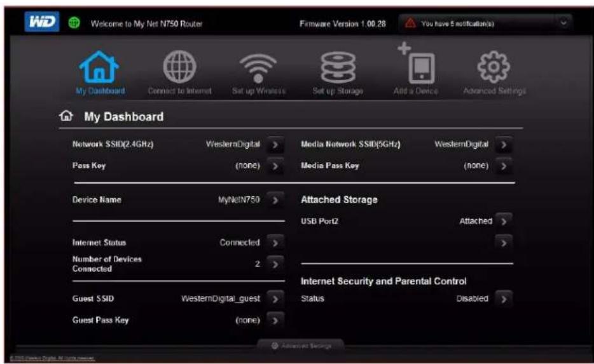Click arrow below USB Port2 row
The width and height of the screenshot is (594, 364).
tap(504, 243)
